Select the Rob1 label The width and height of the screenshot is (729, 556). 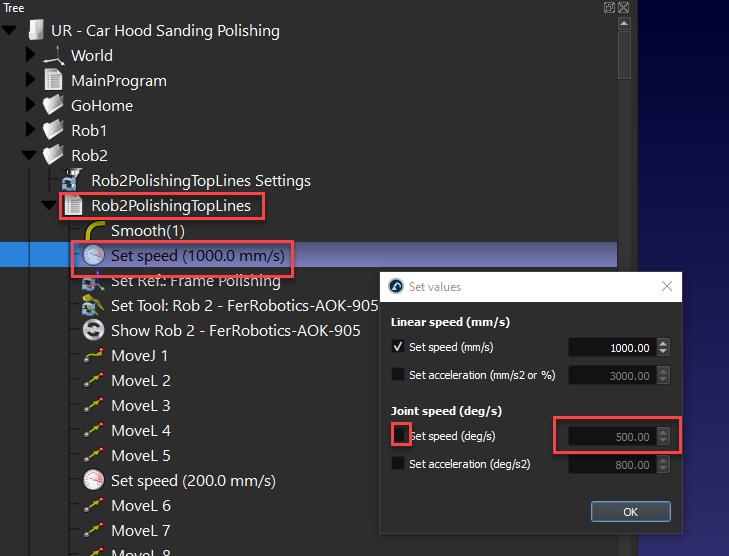[x=89, y=131]
